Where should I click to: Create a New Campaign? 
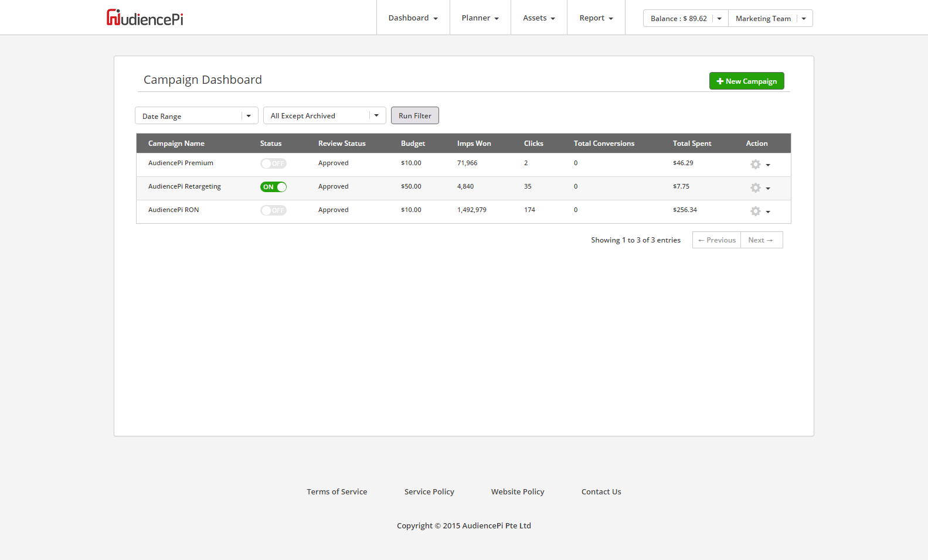coord(746,81)
